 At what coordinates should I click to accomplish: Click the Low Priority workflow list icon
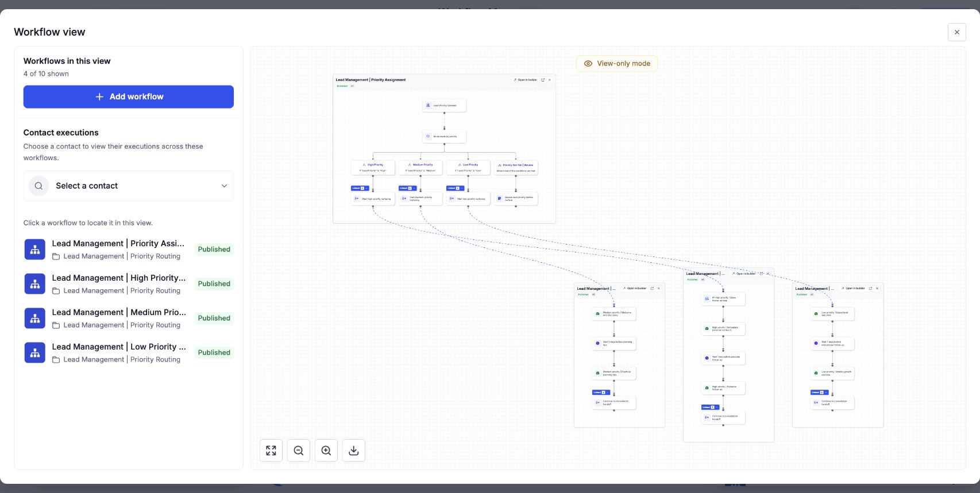35,352
